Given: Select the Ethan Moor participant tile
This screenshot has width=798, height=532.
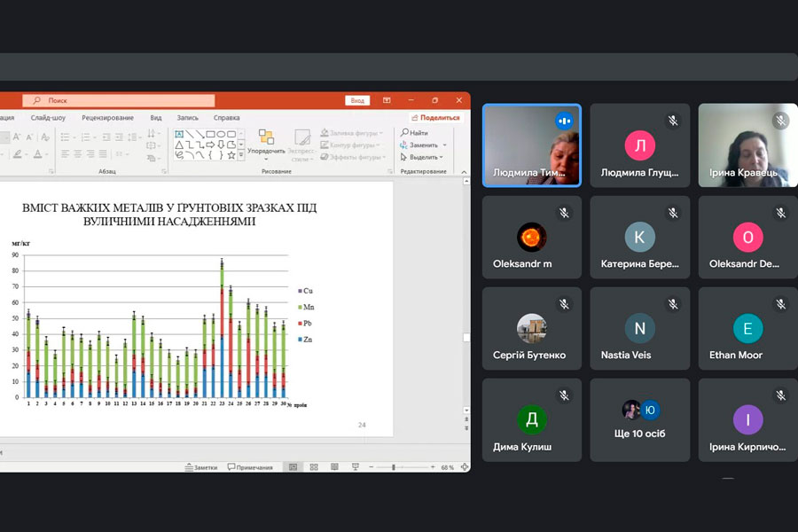Looking at the screenshot, I should pyautogui.click(x=747, y=328).
